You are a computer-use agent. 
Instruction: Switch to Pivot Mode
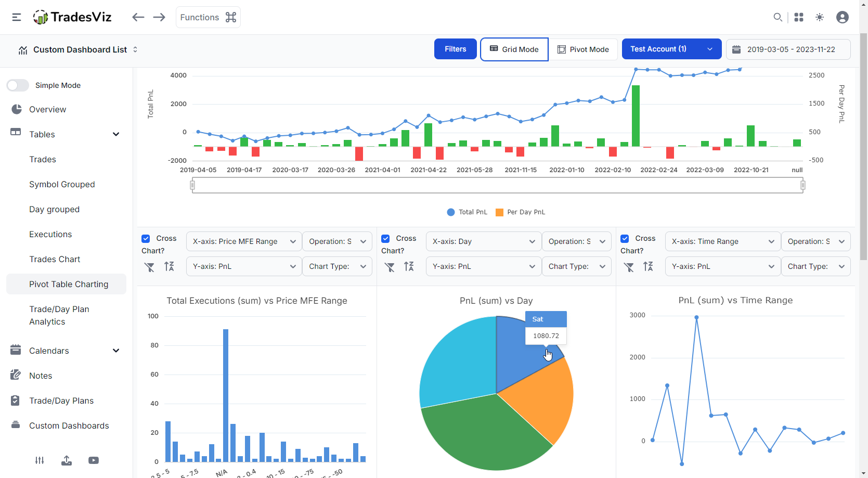click(x=583, y=49)
